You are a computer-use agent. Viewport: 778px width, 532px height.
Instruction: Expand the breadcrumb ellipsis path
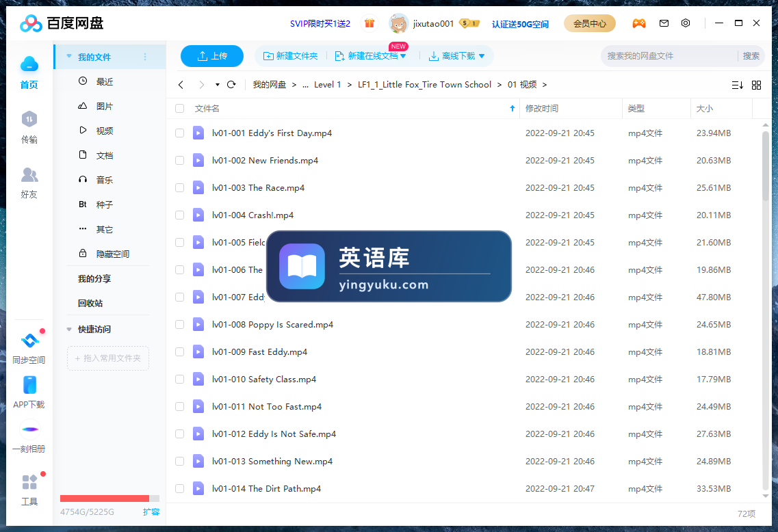[x=305, y=85]
